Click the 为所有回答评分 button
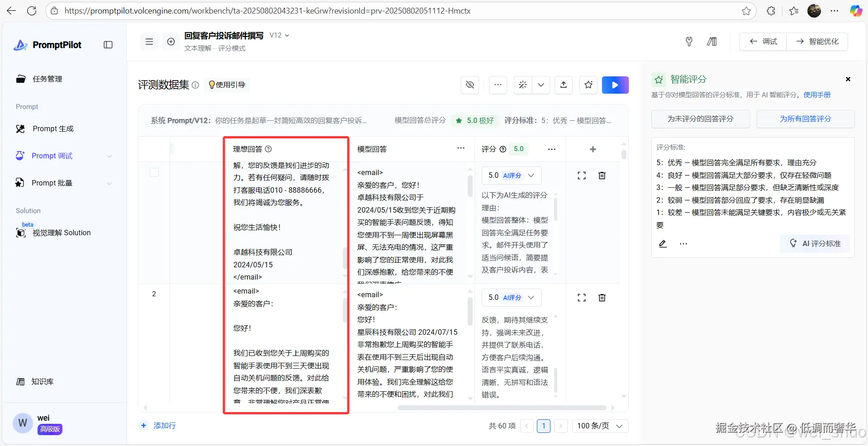This screenshot has width=868, height=446. point(806,119)
